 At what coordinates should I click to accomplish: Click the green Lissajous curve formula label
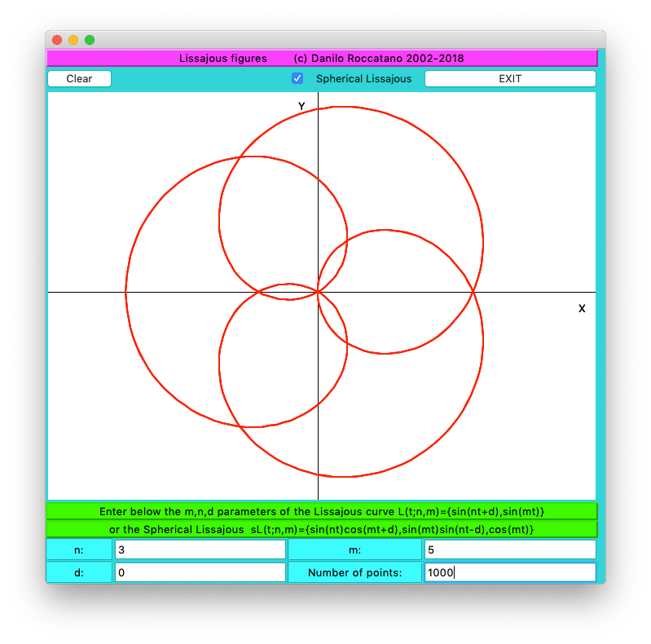(322, 511)
